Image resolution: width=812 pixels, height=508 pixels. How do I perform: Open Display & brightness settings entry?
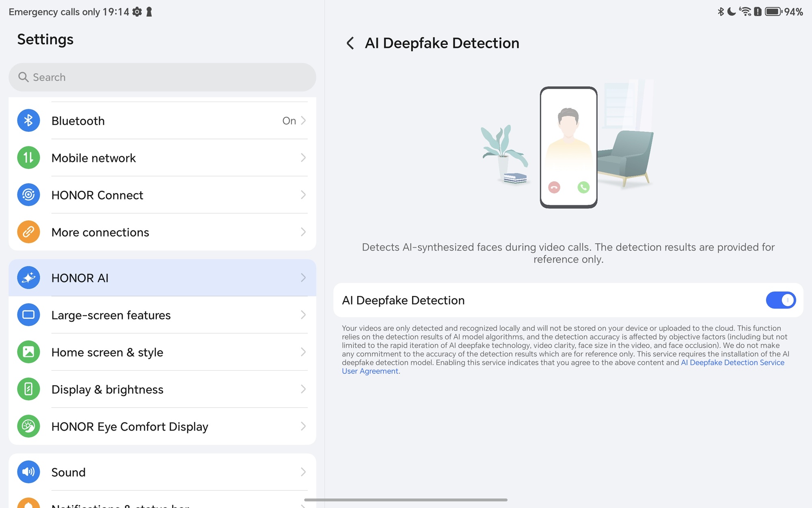(x=162, y=389)
